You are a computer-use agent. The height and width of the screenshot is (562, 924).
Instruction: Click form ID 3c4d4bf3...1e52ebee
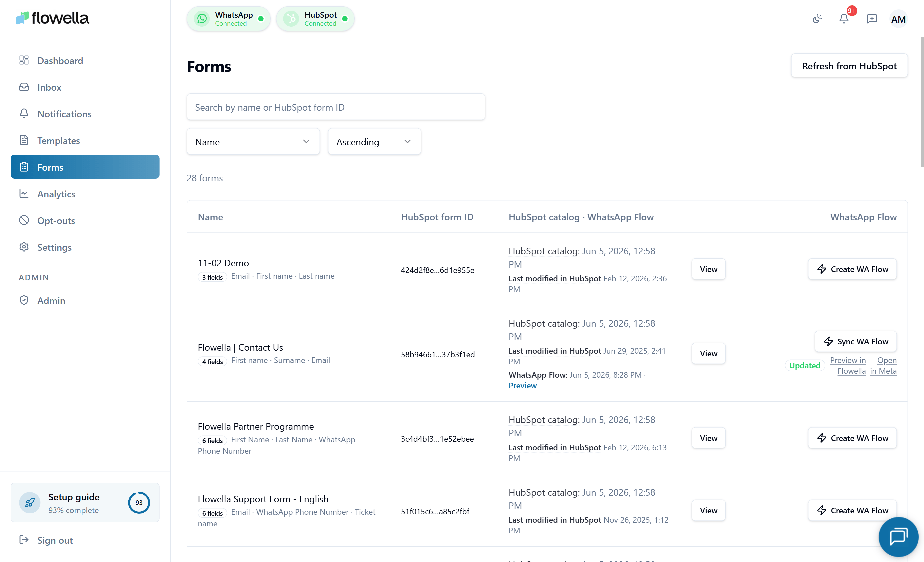[437, 439]
